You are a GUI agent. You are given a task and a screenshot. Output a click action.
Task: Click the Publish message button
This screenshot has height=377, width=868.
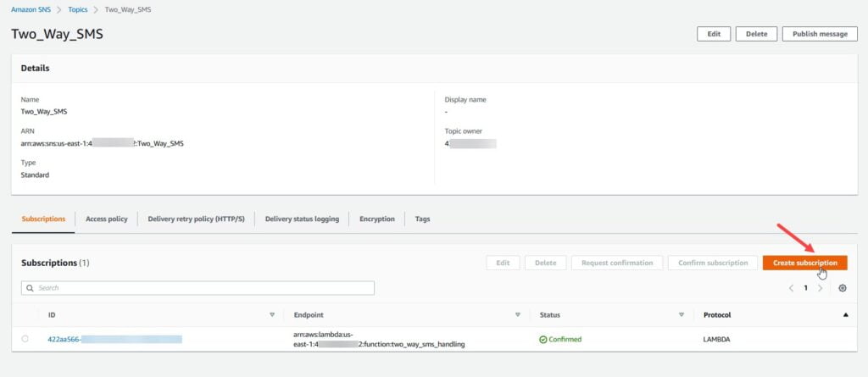point(820,34)
